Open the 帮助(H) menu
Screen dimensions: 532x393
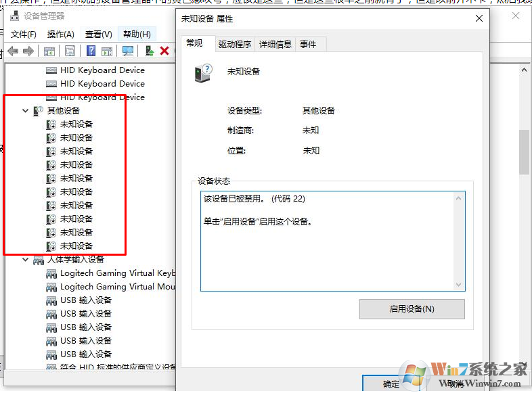pyautogui.click(x=137, y=34)
